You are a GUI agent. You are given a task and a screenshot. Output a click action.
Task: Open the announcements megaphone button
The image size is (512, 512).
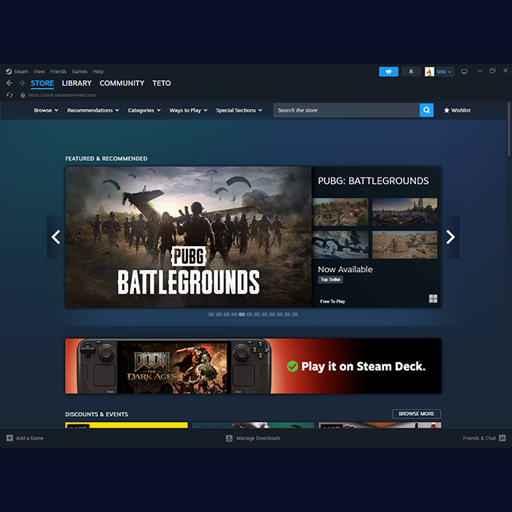tap(388, 72)
